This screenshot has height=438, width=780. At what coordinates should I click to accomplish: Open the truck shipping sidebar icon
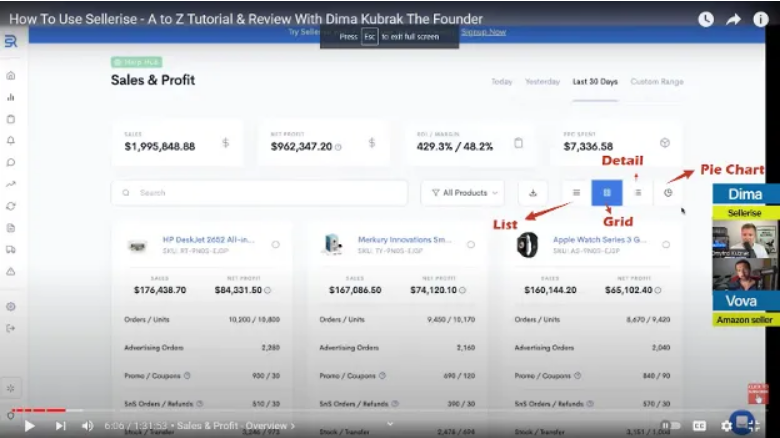pyautogui.click(x=11, y=249)
